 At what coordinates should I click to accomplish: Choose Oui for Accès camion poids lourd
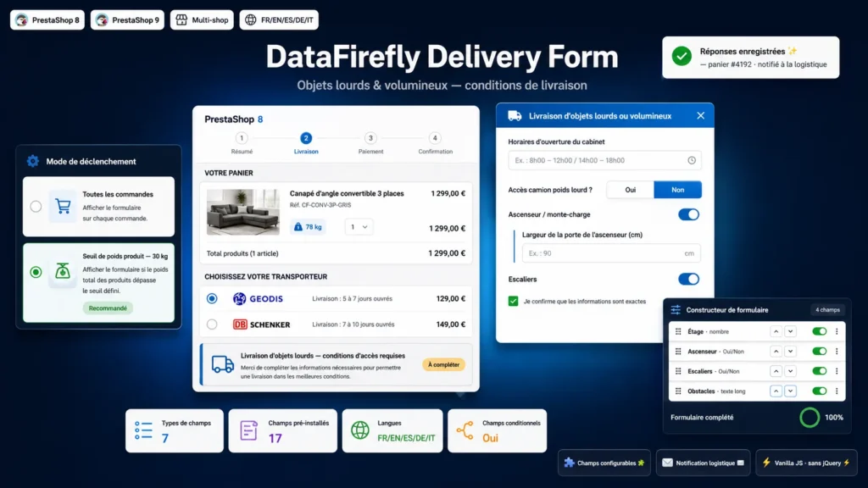pyautogui.click(x=630, y=190)
